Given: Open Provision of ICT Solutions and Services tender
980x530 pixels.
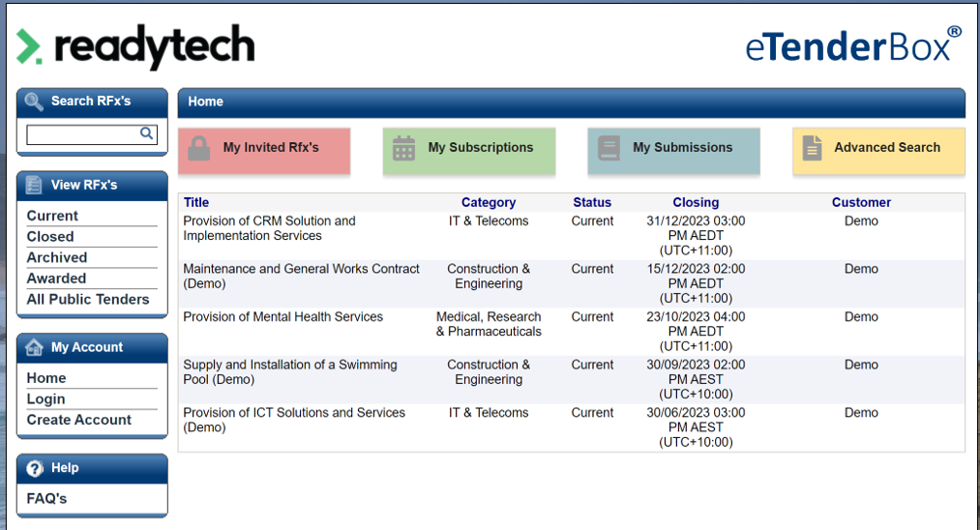Looking at the screenshot, I should (x=294, y=420).
